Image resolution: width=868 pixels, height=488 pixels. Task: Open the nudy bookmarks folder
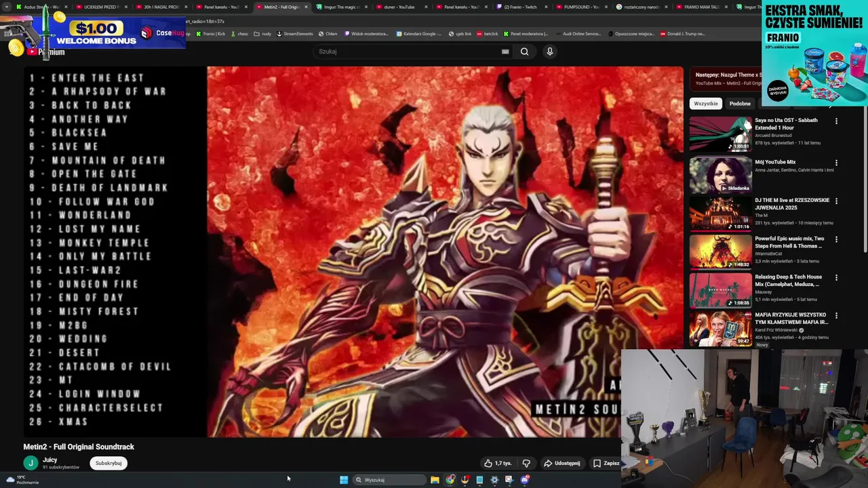tap(263, 33)
